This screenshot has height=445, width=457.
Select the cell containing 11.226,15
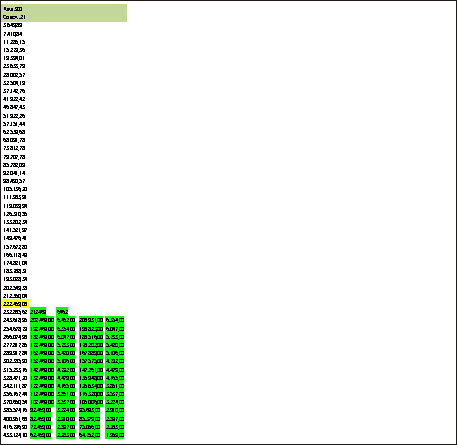click(14, 42)
